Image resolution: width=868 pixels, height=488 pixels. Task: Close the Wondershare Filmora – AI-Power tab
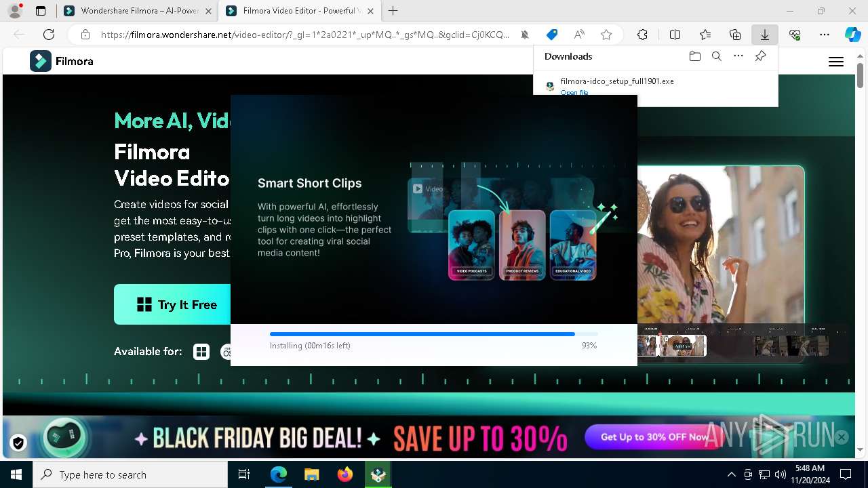[208, 11]
